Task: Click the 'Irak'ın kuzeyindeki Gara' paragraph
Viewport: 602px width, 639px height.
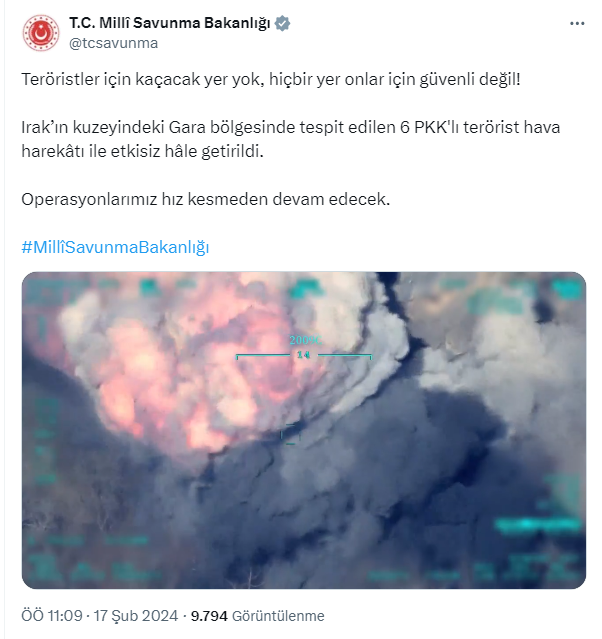Action: pyautogui.click(x=291, y=139)
